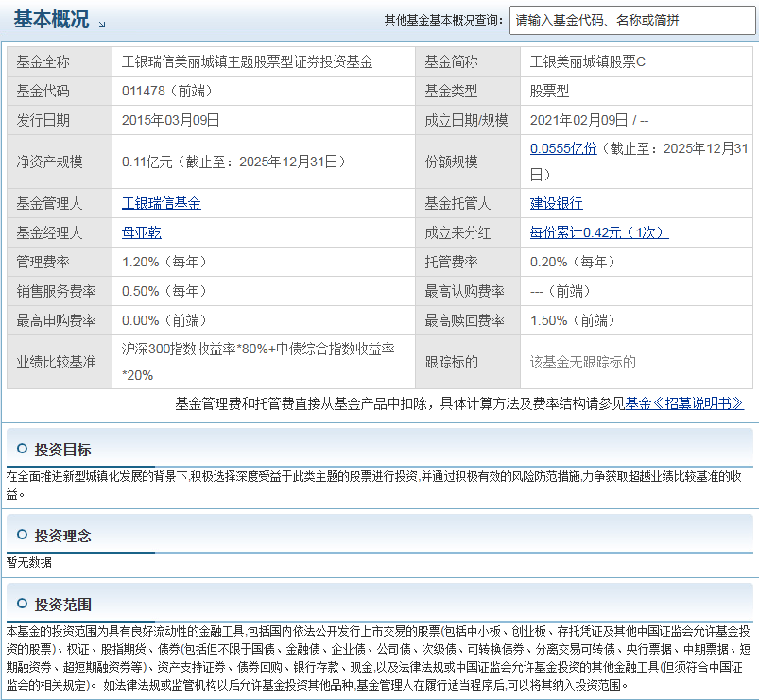Click the small arrow icon beside 基本概况

pos(102,25)
